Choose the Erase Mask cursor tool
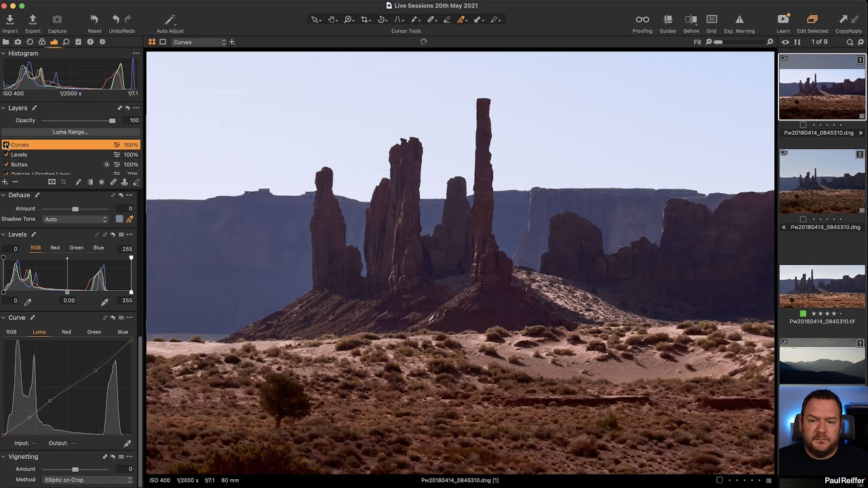 [447, 20]
